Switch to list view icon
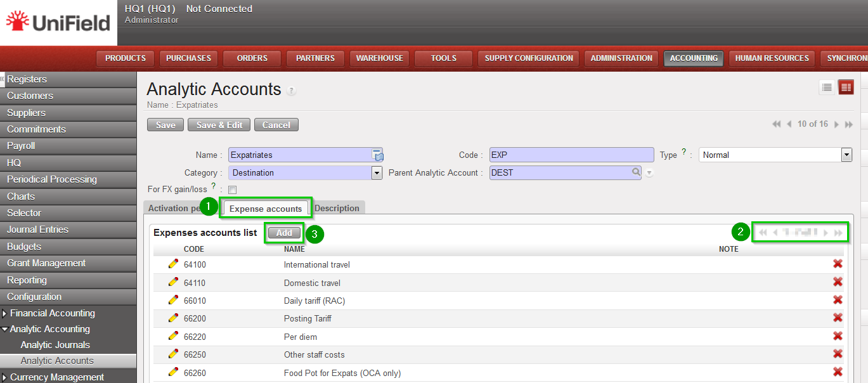Screen dimensions: 868x383 827,88
